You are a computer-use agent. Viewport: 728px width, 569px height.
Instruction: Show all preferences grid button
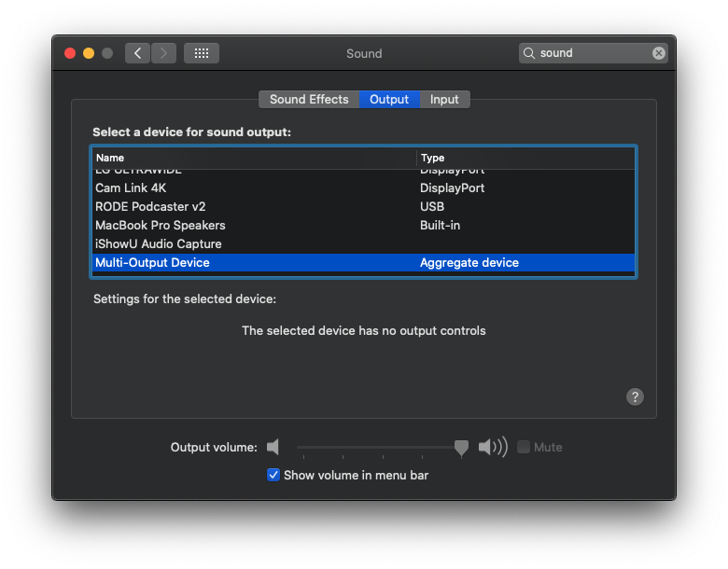201,53
